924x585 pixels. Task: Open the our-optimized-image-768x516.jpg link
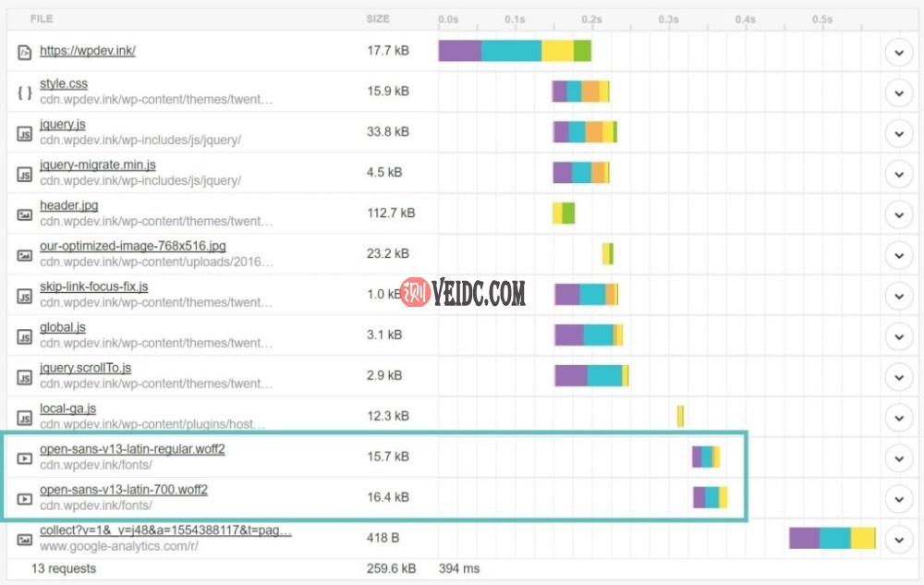pyautogui.click(x=132, y=246)
